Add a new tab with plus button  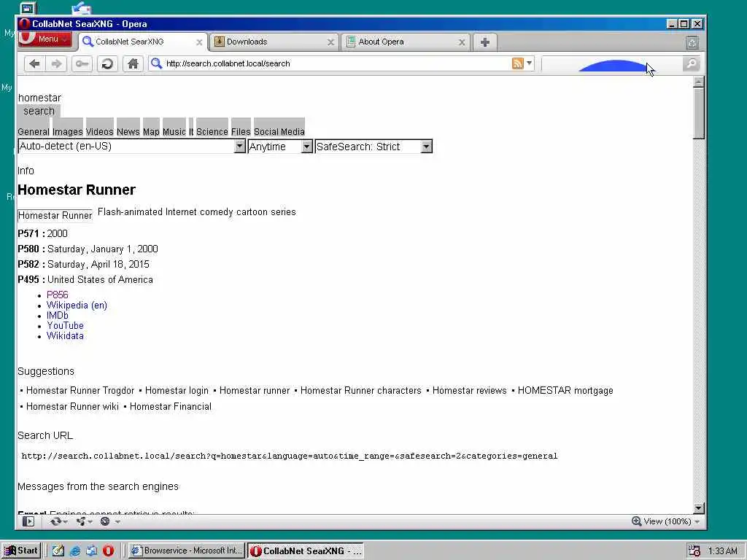pos(485,42)
